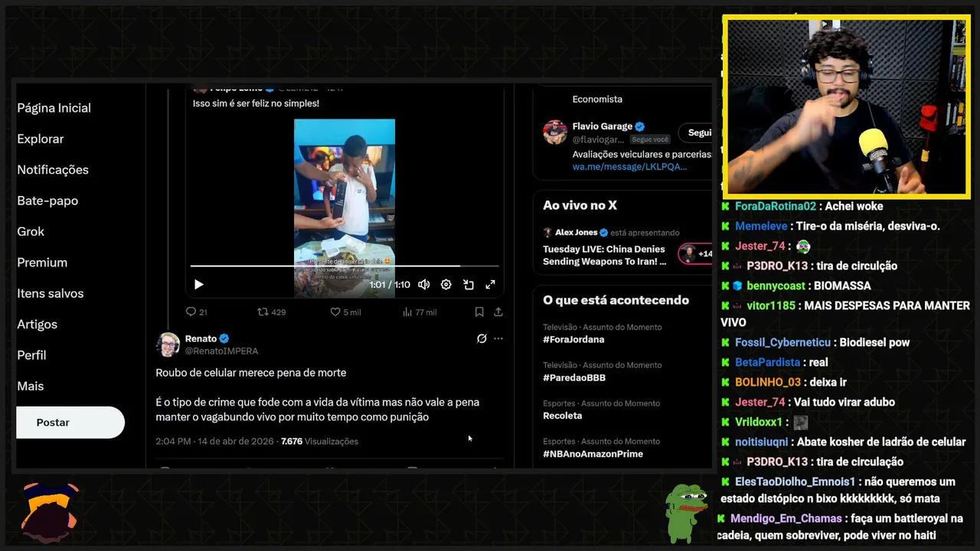
Task: Click Alex Jones host name
Action: 577,233
